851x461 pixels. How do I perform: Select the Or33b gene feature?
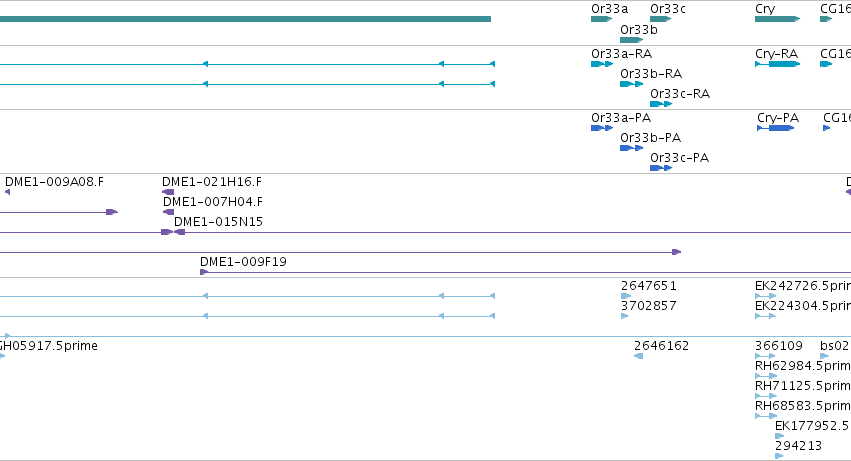coord(631,40)
